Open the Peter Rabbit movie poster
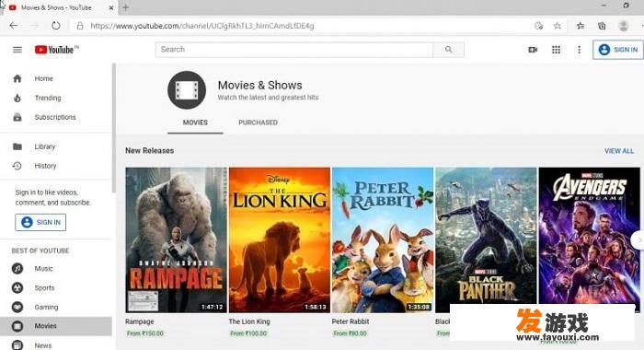The height and width of the screenshot is (350, 644). [x=383, y=239]
